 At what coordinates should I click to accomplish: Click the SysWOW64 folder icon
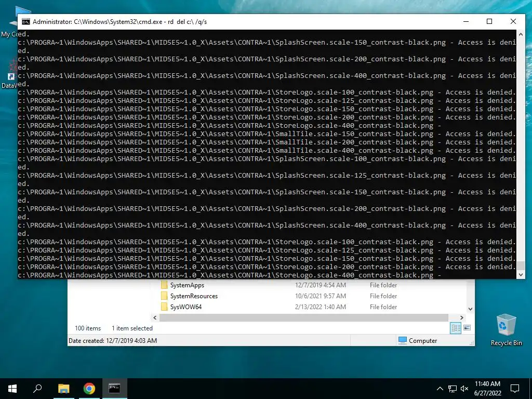point(164,307)
